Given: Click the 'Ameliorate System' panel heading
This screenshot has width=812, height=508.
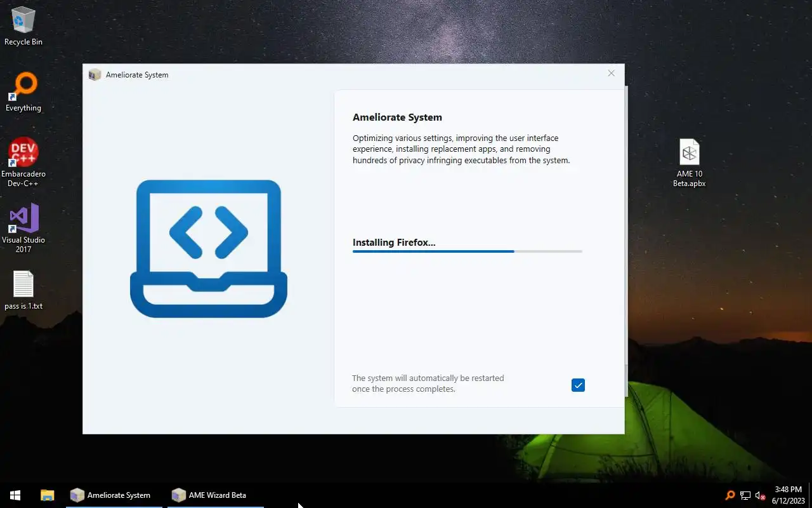Looking at the screenshot, I should click(397, 117).
